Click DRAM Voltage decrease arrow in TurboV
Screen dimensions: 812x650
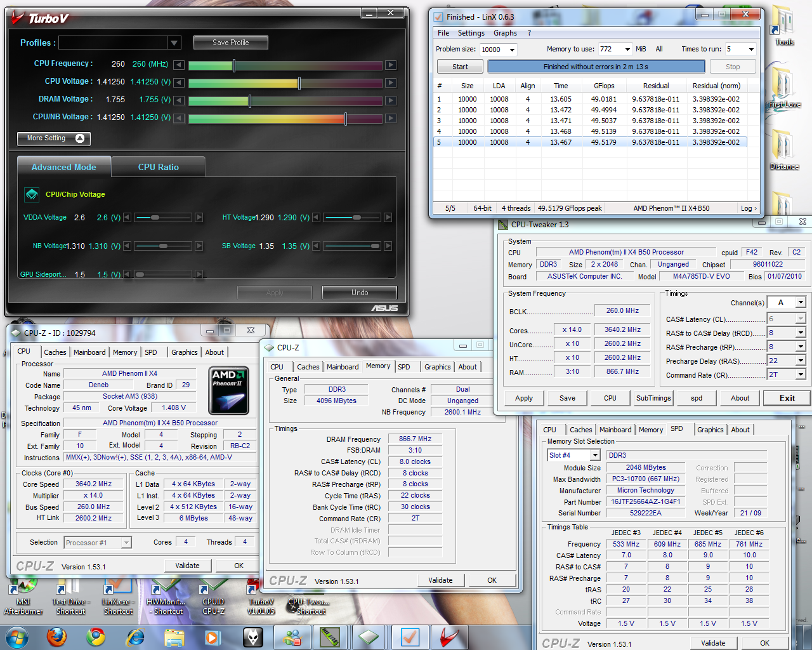click(x=180, y=100)
